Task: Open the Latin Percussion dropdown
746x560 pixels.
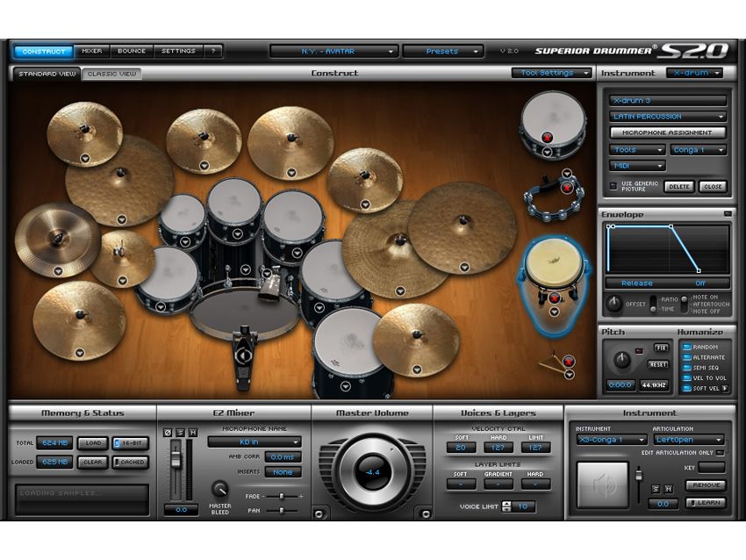Action: point(667,117)
